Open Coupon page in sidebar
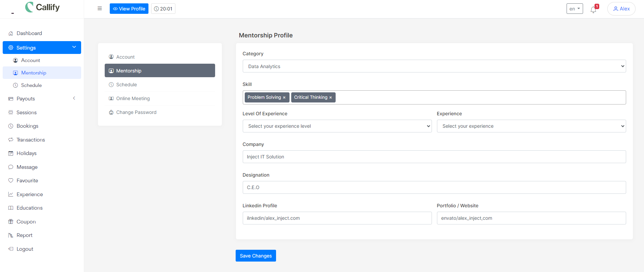Screen dimensions: 644x272 click(x=26, y=222)
